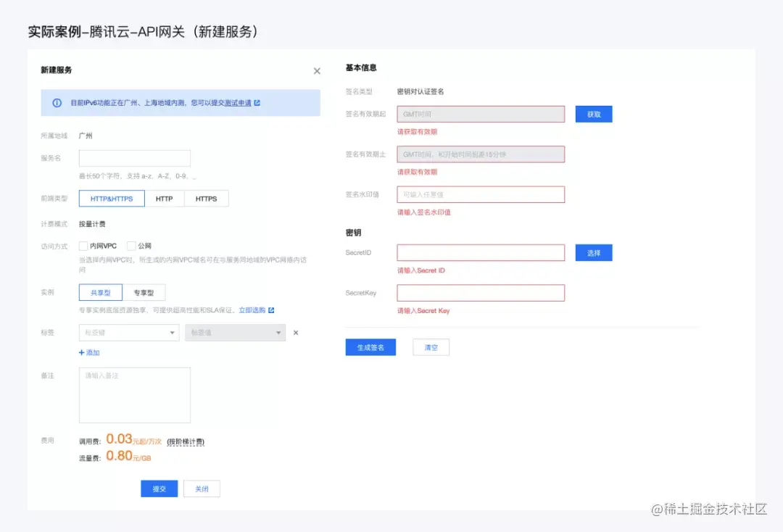The height and width of the screenshot is (532, 783).
Task: Open the 立即选购 link
Action: click(252, 310)
